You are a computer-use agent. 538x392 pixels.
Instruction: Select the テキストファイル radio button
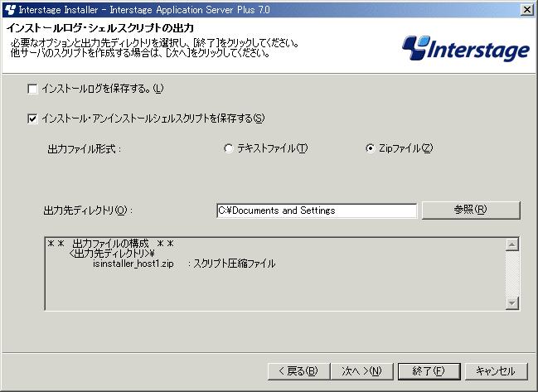click(229, 148)
